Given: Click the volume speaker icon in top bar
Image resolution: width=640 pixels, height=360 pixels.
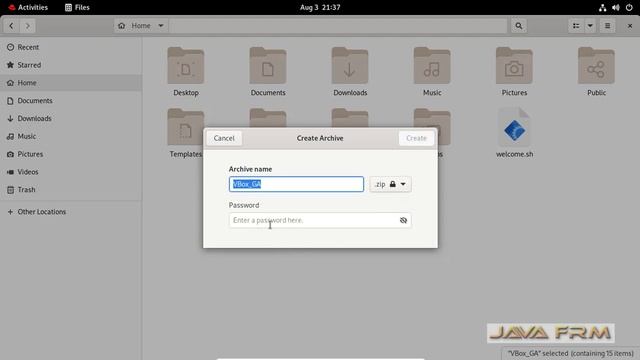Looking at the screenshot, I should (616, 7).
